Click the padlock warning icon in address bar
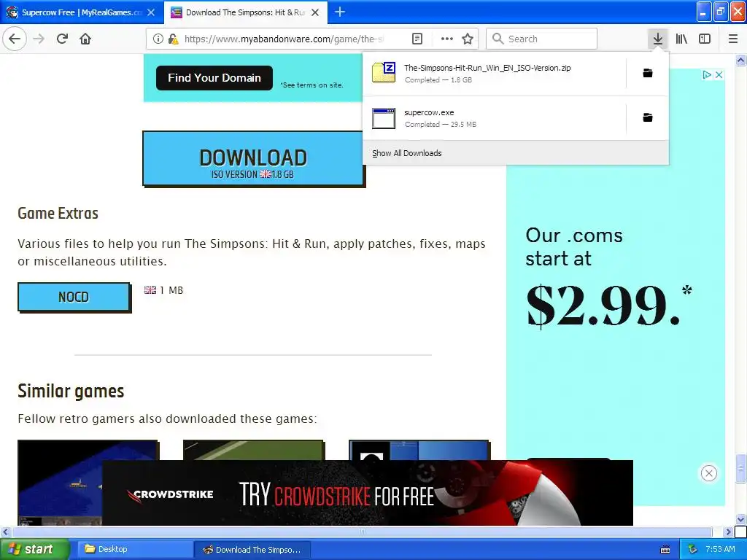The image size is (747, 560). 173,39
